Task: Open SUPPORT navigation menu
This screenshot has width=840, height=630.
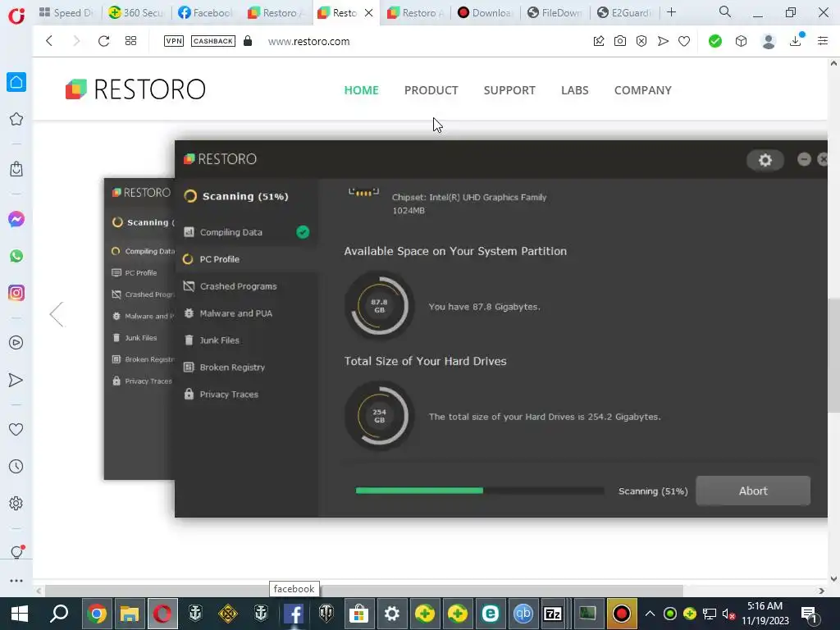Action: pos(509,90)
